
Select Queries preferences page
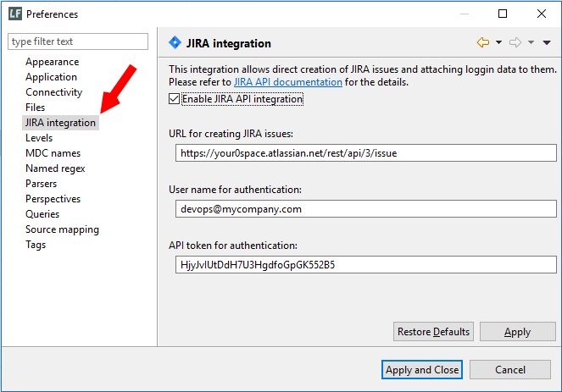(42, 214)
